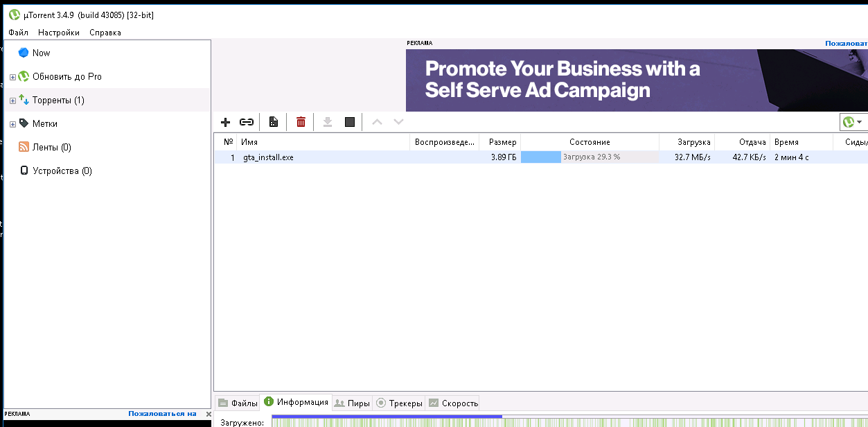This screenshot has height=427, width=868.
Task: Sort the list by the № column header
Action: click(x=226, y=142)
